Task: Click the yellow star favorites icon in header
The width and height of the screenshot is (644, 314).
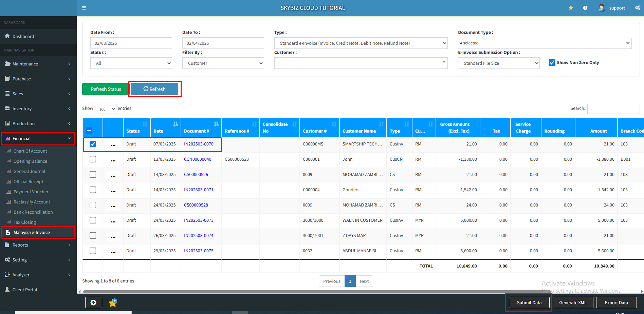Action: pos(571,8)
